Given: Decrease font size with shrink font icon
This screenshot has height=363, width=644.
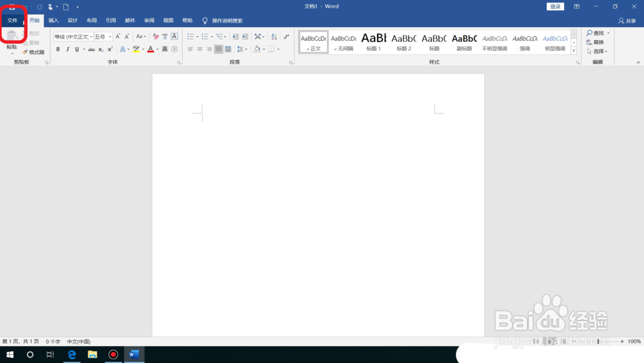Looking at the screenshot, I should [127, 37].
